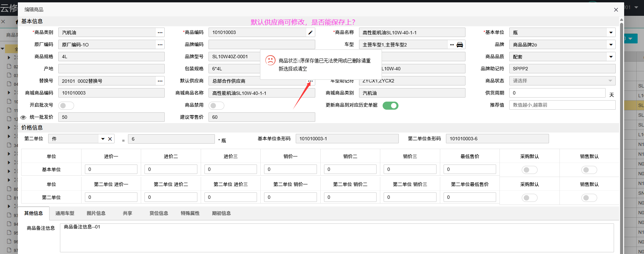This screenshot has height=254, width=644.
Task: Toggle the 商品禁用 switch
Action: pos(216,106)
